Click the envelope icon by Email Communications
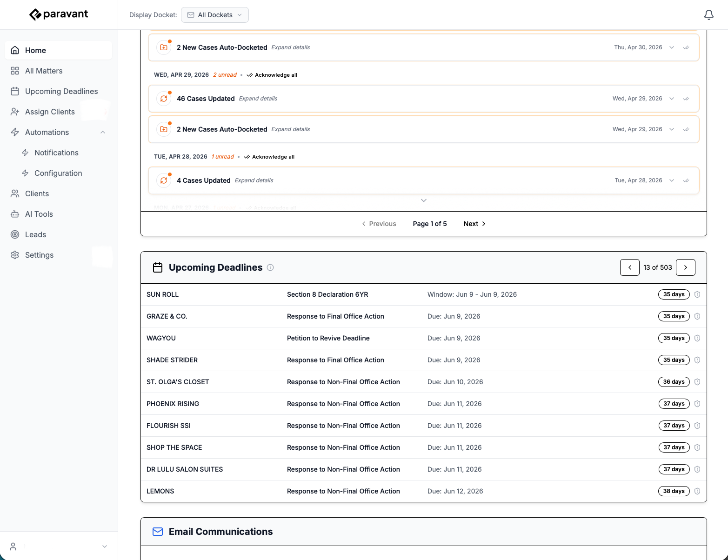 pyautogui.click(x=158, y=532)
